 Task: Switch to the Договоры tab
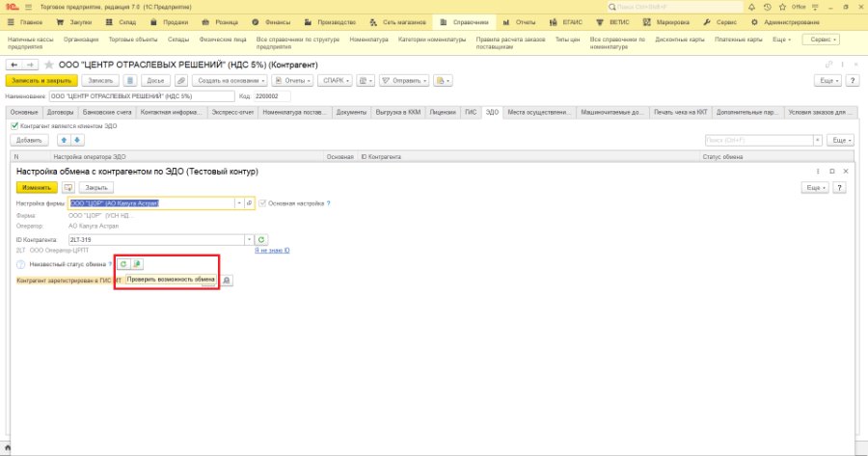click(61, 113)
